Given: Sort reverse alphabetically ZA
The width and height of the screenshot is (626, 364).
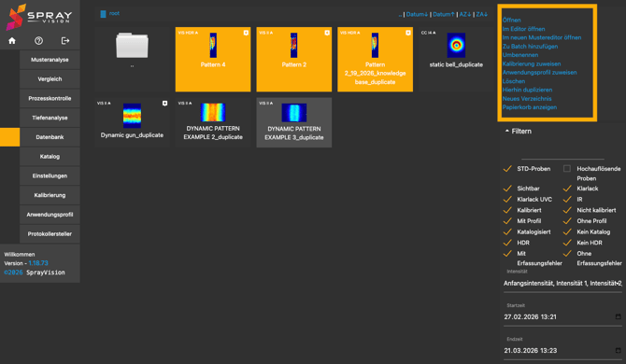Looking at the screenshot, I should (481, 14).
